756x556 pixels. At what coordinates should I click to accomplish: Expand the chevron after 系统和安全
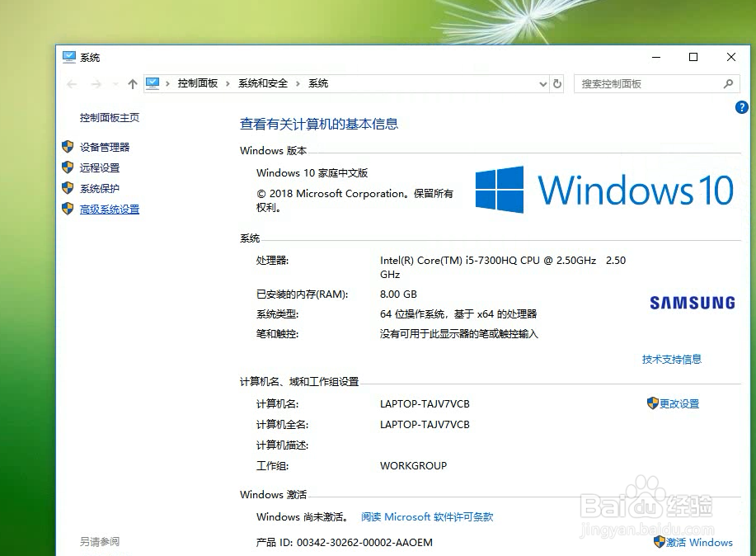click(x=298, y=84)
